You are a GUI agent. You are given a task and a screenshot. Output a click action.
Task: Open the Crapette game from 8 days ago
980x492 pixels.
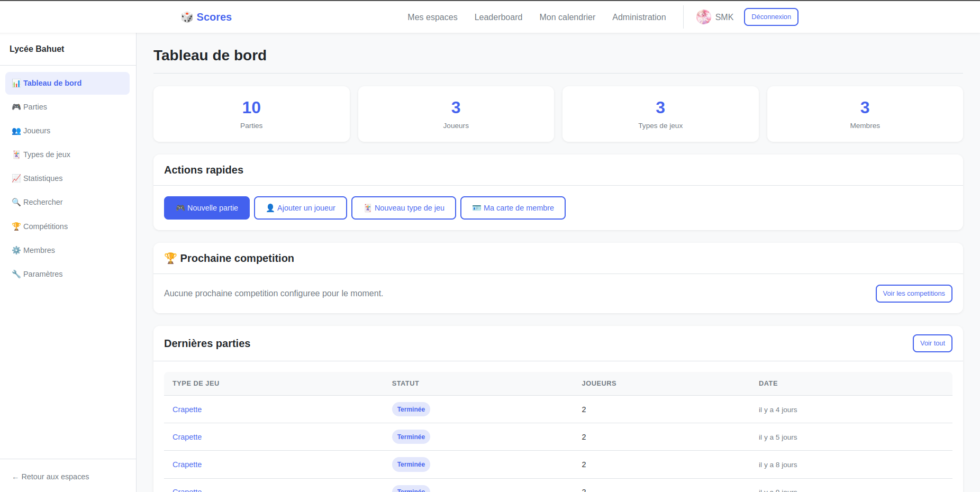click(187, 464)
